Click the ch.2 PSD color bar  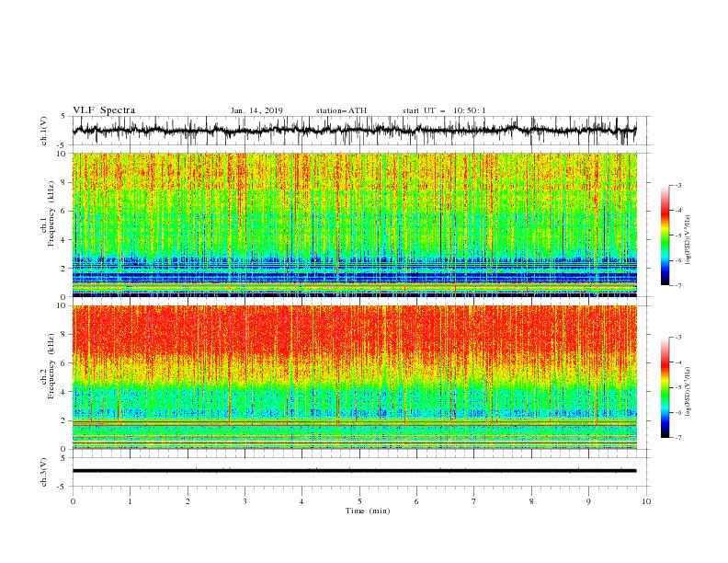(x=665, y=387)
